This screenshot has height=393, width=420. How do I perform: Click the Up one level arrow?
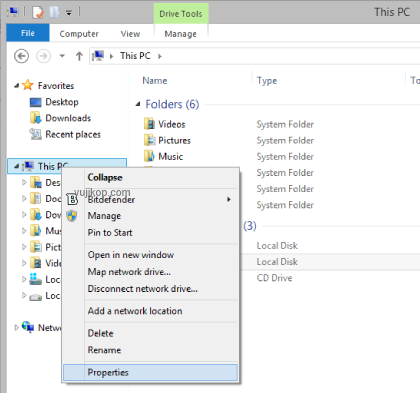point(79,56)
